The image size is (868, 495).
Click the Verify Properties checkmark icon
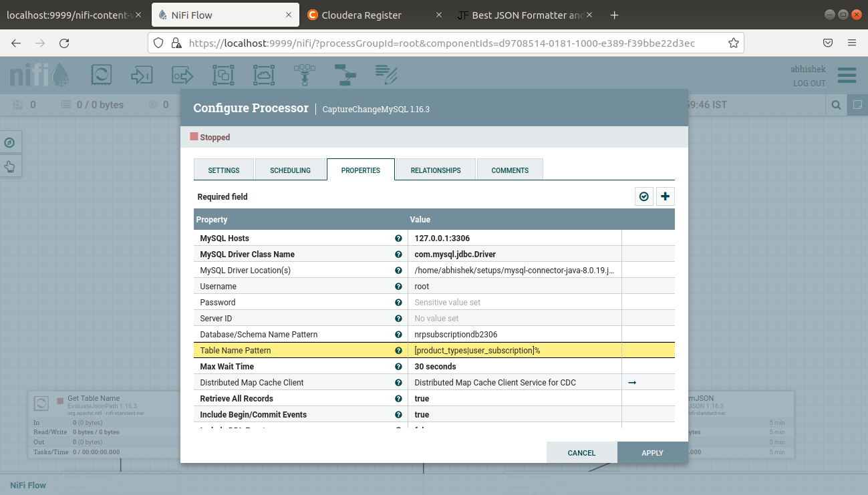(x=643, y=196)
